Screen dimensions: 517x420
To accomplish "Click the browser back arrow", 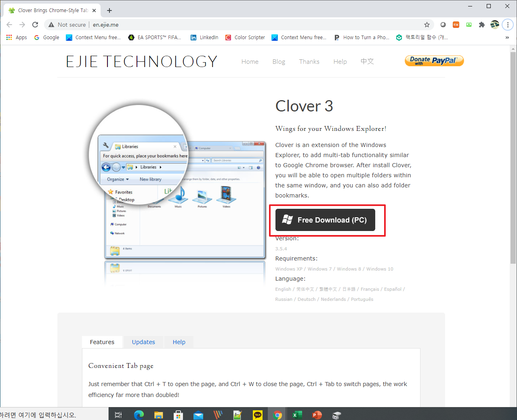I will (9, 25).
